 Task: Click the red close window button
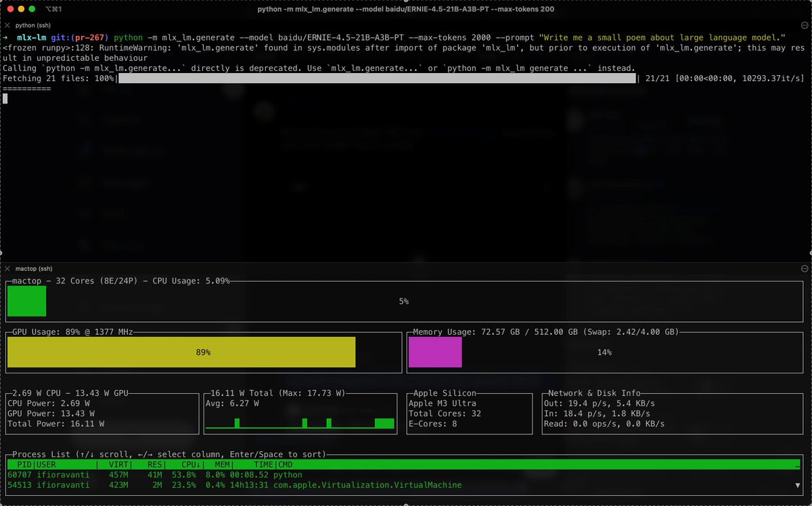[x=9, y=9]
